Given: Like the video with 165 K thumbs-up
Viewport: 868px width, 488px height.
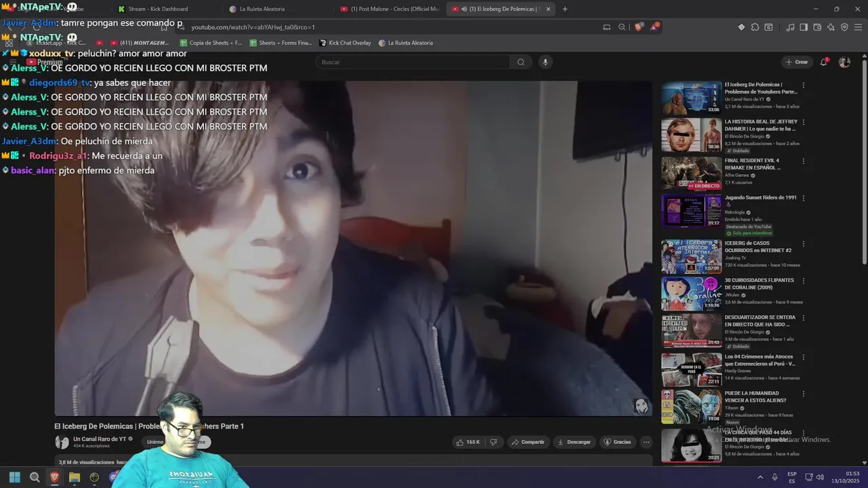Looking at the screenshot, I should (x=467, y=442).
